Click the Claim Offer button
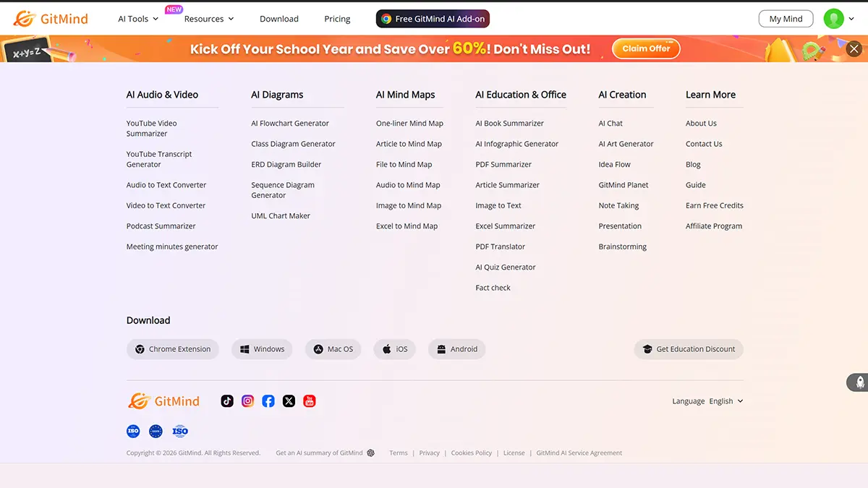868x488 pixels. tap(646, 48)
